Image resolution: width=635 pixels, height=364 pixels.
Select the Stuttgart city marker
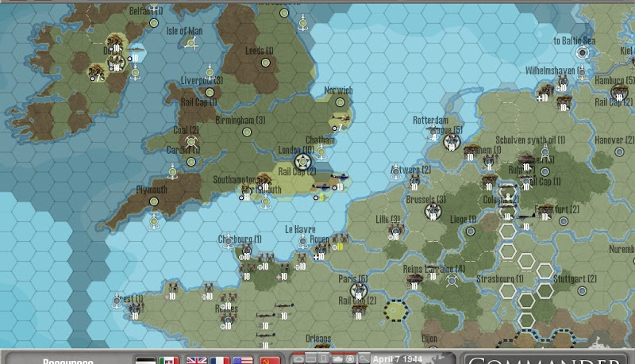point(583,290)
